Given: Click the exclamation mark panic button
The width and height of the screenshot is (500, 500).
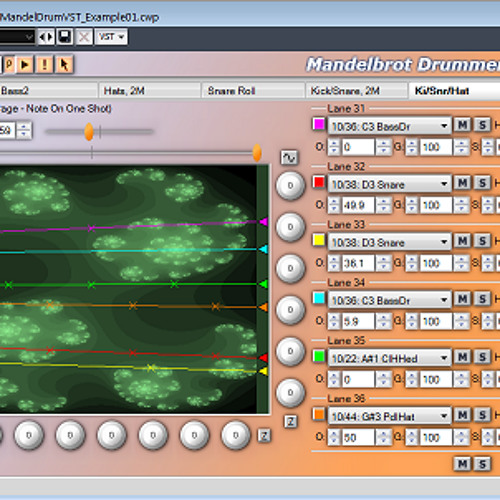Looking at the screenshot, I should coord(44,64).
